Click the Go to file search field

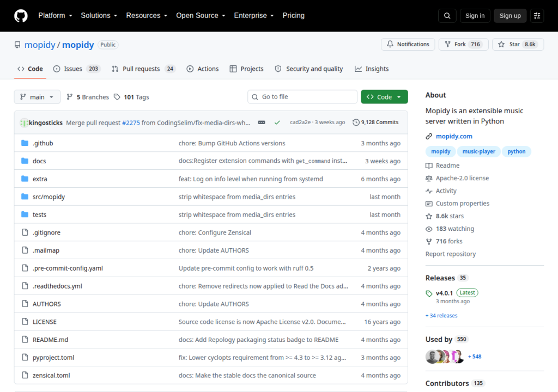pos(302,97)
